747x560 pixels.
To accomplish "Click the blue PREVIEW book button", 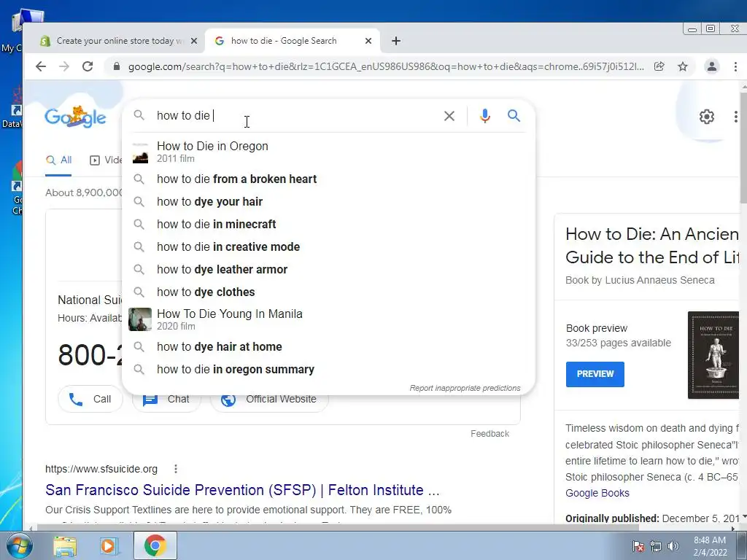I will tap(595, 374).
